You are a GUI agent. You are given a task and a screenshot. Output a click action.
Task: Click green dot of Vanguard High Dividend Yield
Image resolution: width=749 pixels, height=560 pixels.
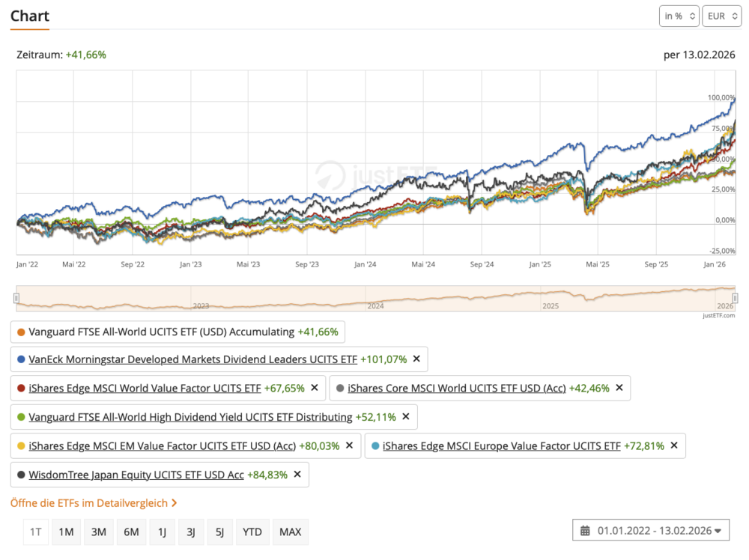click(21, 417)
